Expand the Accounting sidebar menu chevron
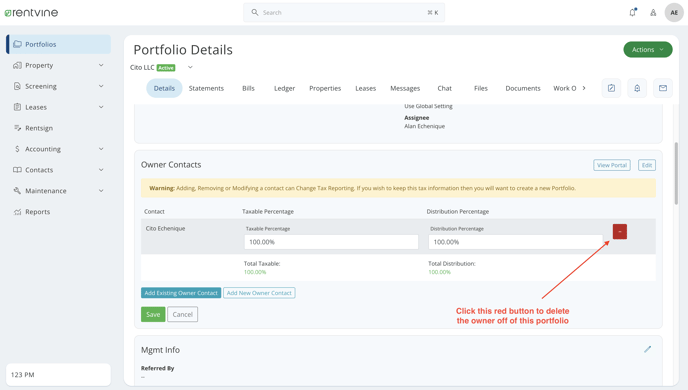 [x=101, y=149]
